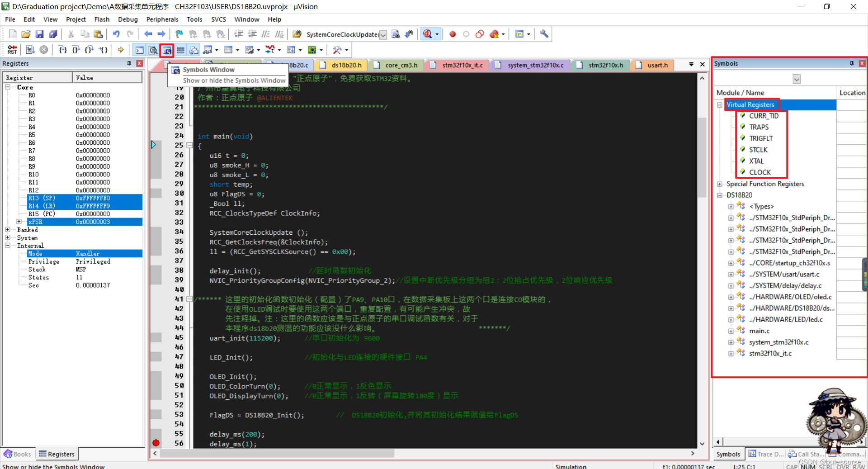Open the Disassembly Window from the debug toolbar

[x=152, y=50]
